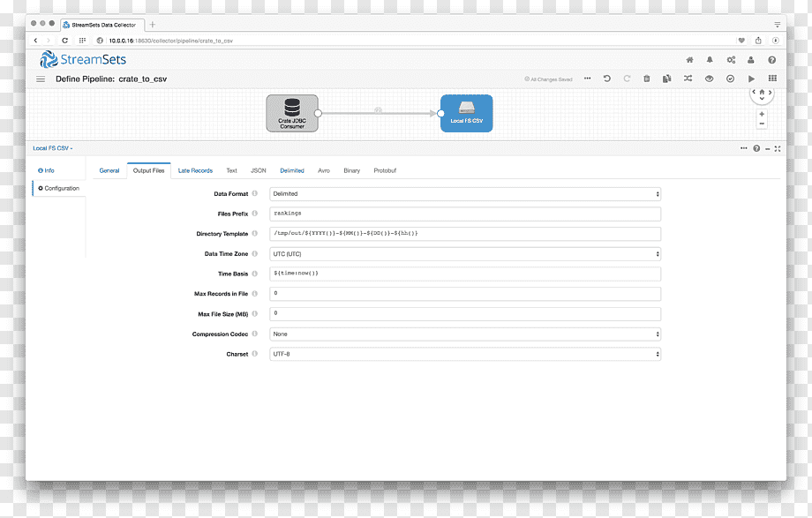Open the Compression Codec dropdown
Image resolution: width=812 pixels, height=518 pixels.
[465, 334]
